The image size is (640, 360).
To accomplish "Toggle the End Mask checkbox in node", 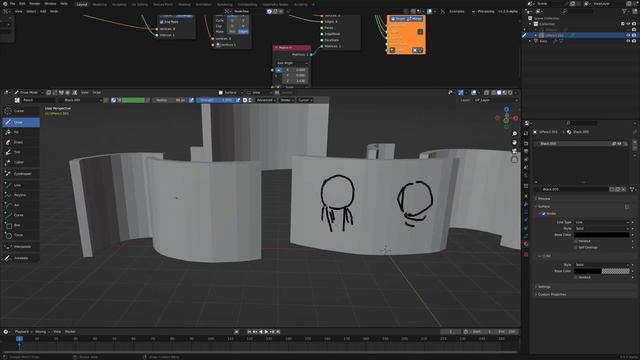I will [162, 22].
